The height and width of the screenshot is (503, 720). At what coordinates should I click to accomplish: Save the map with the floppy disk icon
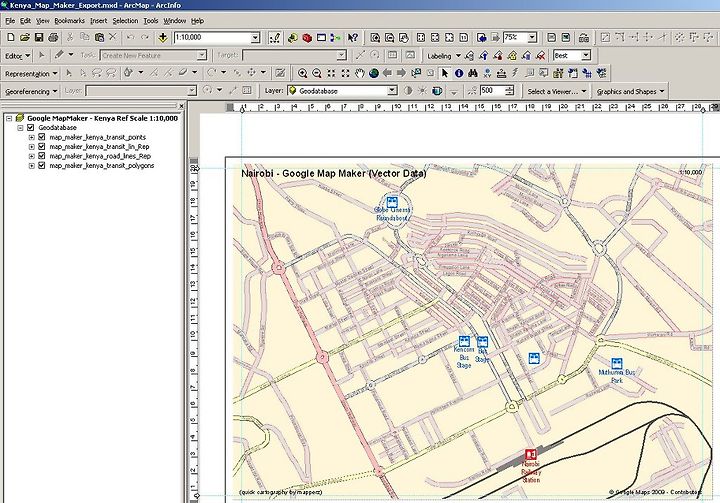(x=39, y=37)
